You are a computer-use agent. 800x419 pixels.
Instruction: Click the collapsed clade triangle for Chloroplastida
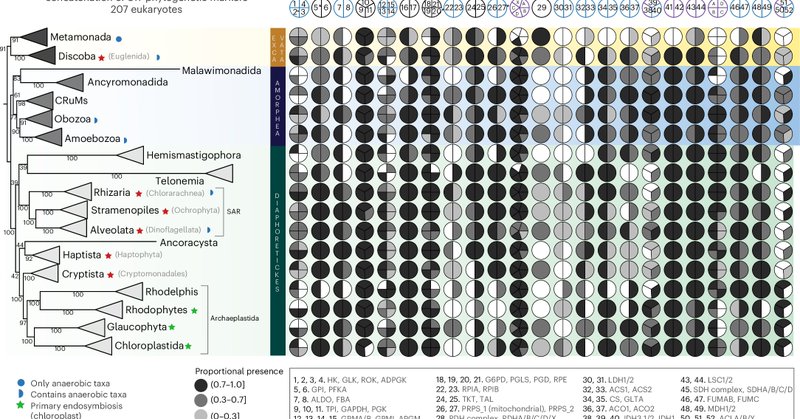98,346
